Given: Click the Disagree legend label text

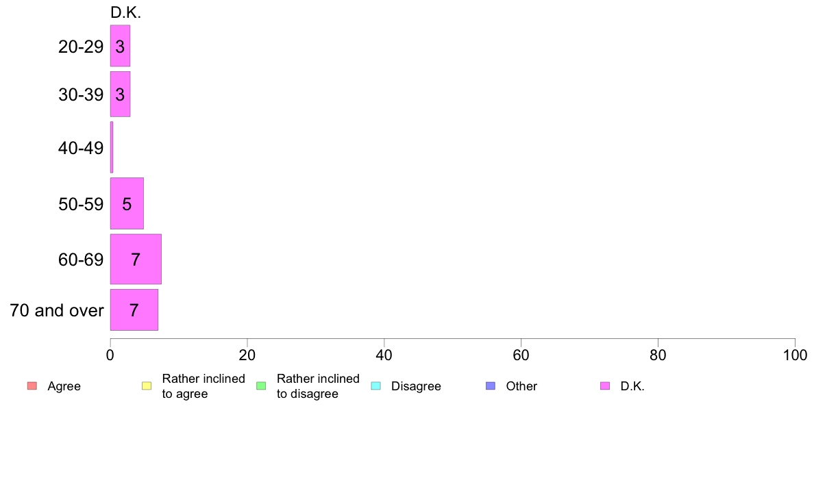Looking at the screenshot, I should pos(416,386).
